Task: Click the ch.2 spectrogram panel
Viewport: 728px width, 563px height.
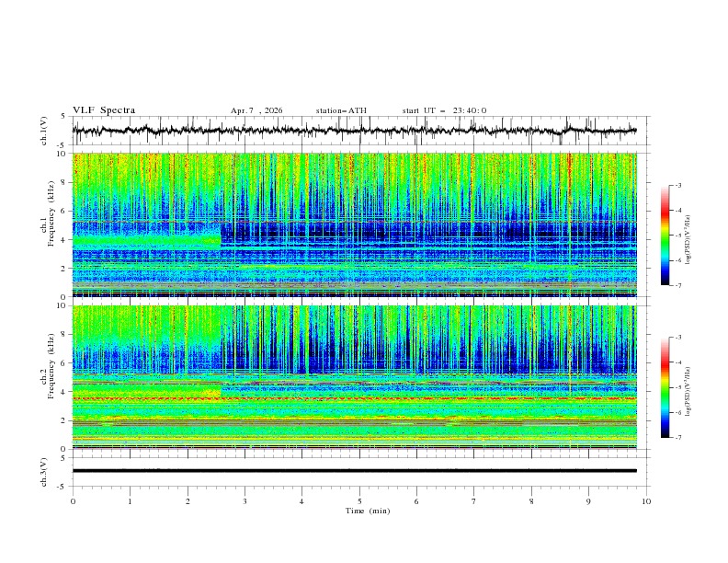Action: coord(354,377)
